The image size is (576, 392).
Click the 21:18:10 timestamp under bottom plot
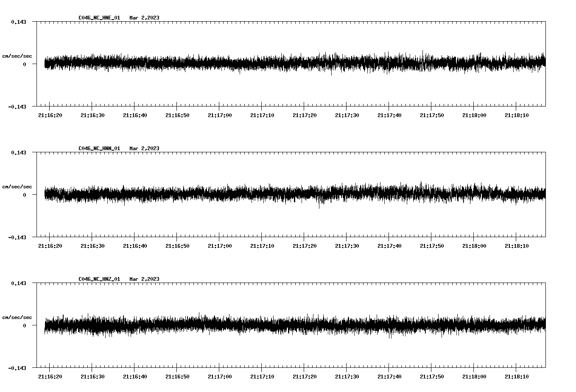(517, 376)
